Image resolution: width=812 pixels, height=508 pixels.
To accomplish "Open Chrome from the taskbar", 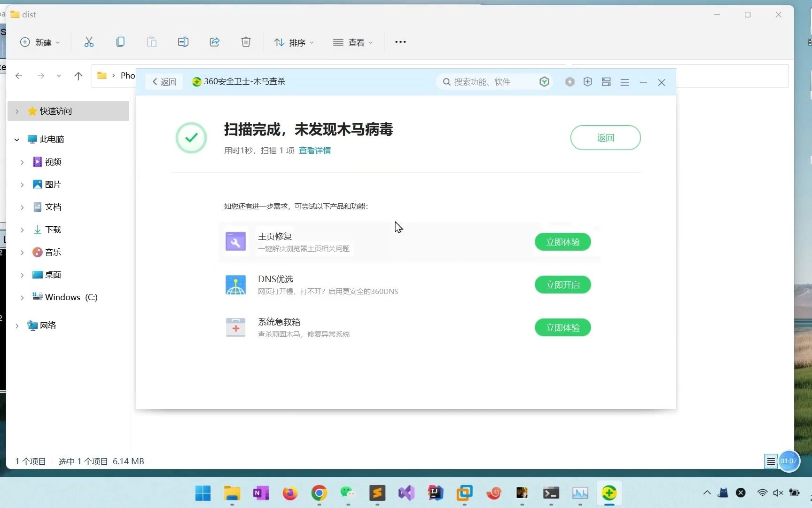I will click(319, 493).
